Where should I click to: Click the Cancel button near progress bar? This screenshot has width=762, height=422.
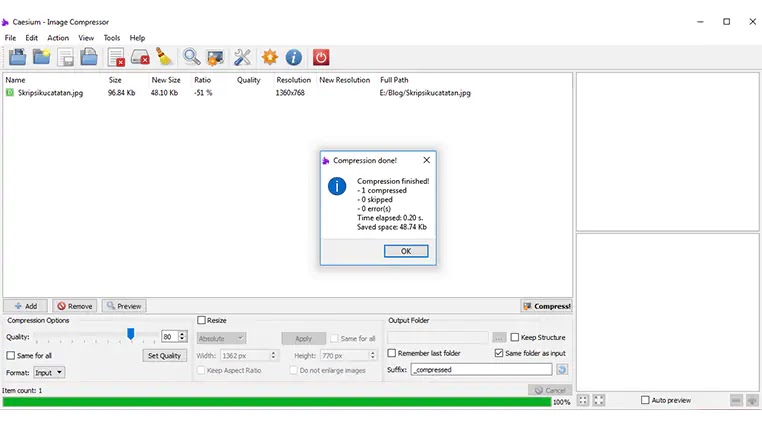tap(550, 390)
